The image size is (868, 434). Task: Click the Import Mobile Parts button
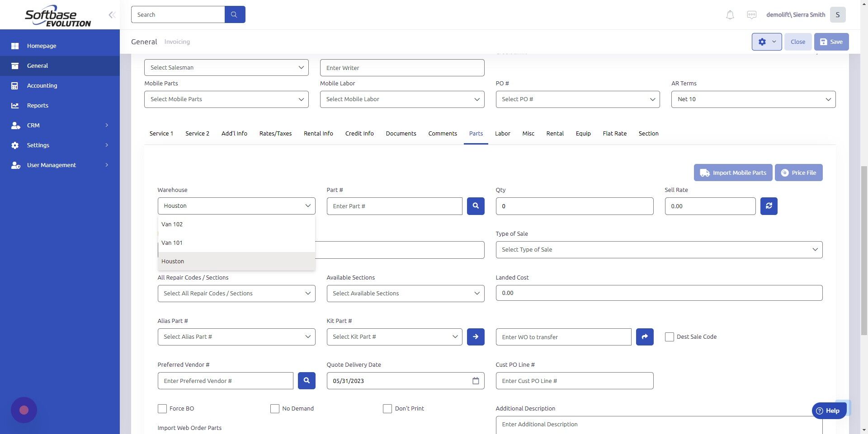[733, 173]
